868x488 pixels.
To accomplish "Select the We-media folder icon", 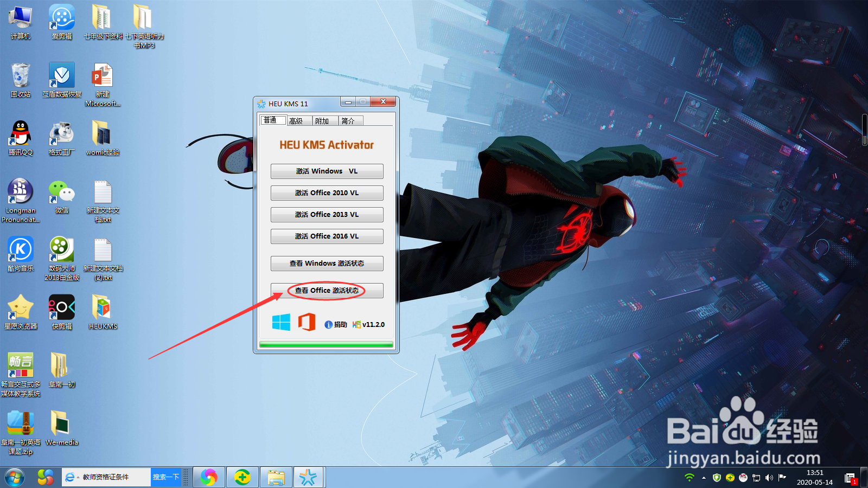I will [x=62, y=429].
